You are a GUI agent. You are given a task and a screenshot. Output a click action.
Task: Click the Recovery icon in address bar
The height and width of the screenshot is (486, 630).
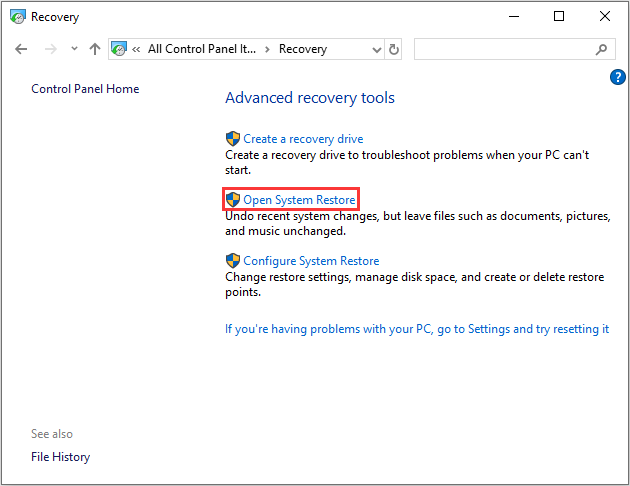(119, 49)
